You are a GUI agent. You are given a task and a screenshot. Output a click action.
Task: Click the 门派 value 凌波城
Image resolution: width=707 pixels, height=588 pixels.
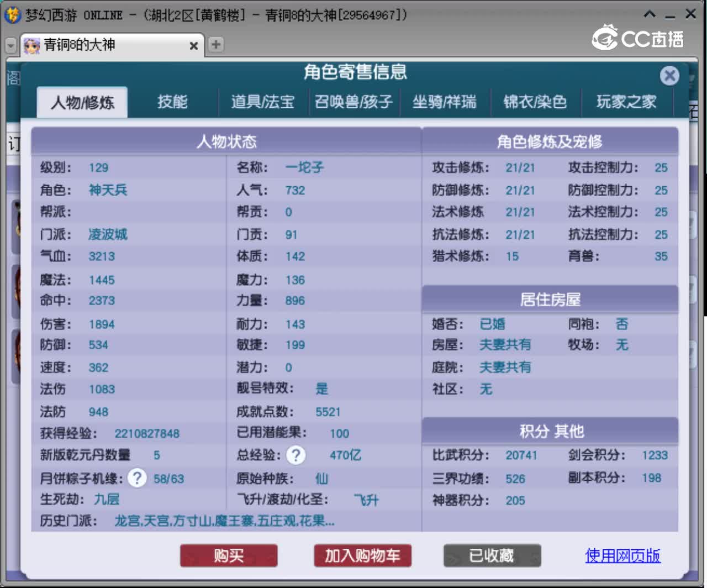108,234
